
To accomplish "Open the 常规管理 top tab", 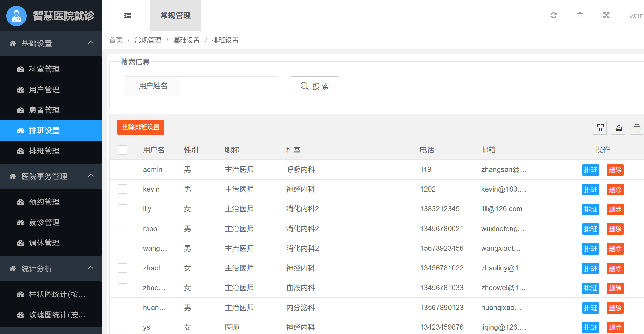I will tap(176, 16).
